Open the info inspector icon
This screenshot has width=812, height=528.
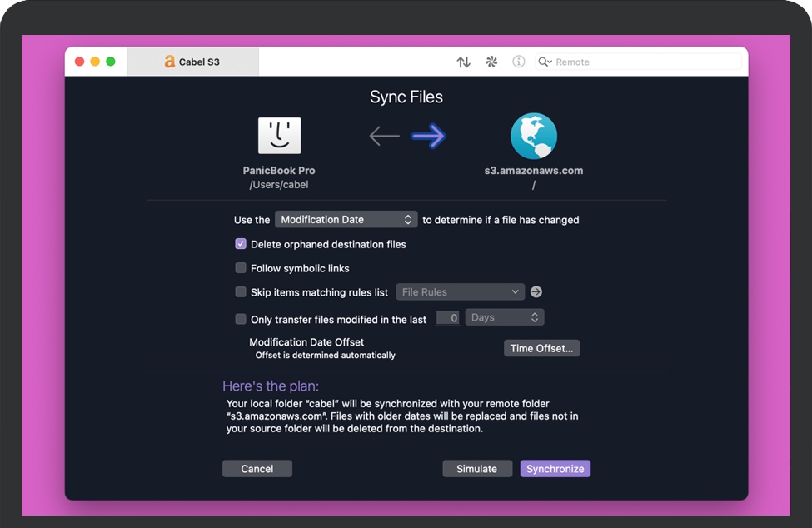519,62
